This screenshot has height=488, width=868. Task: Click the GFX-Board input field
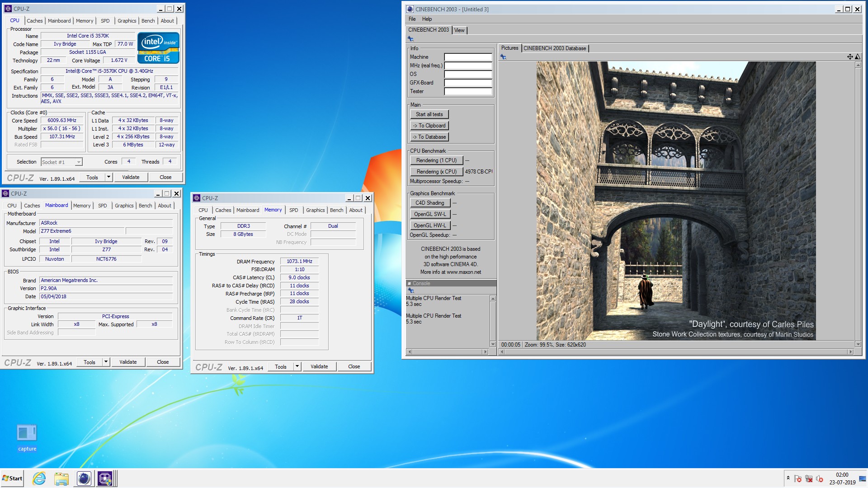click(x=468, y=83)
